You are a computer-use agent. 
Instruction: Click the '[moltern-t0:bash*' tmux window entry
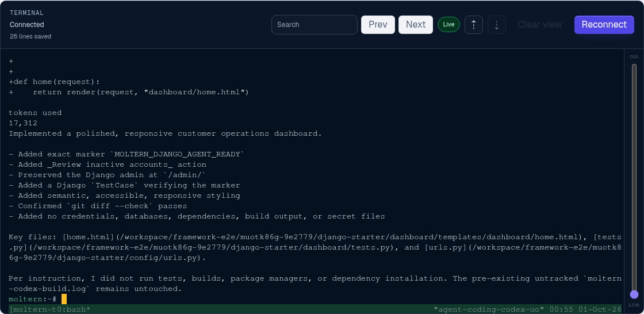coord(49,309)
